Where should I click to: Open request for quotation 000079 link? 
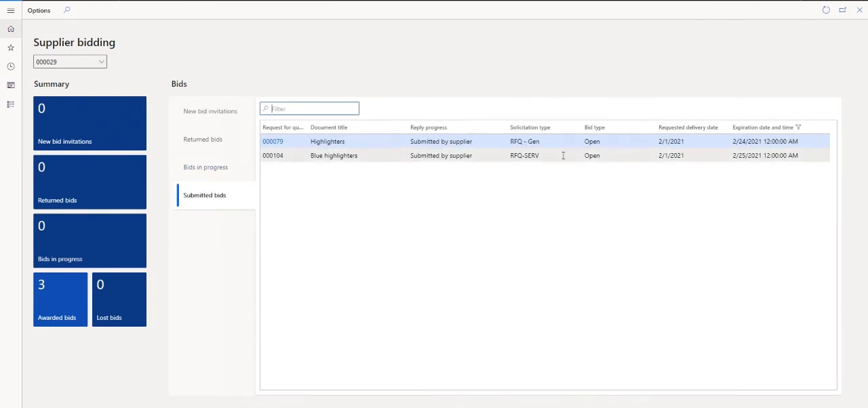(273, 142)
